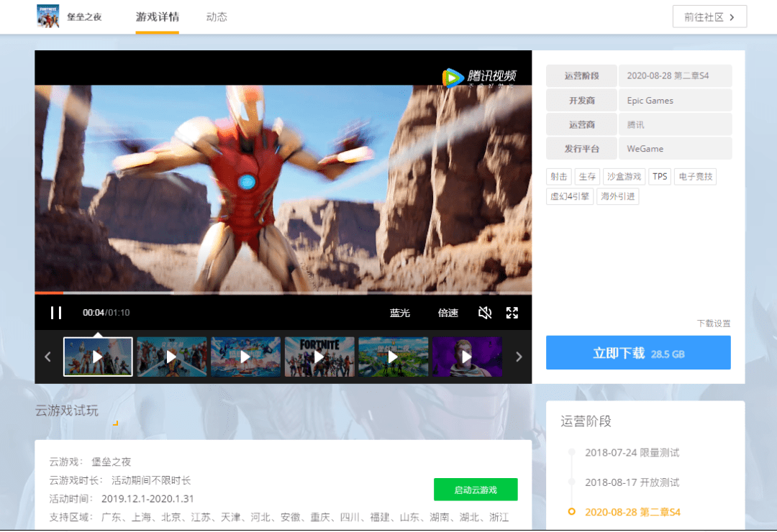This screenshot has height=532, width=777.
Task: Select the 海外引进 tag
Action: [617, 196]
